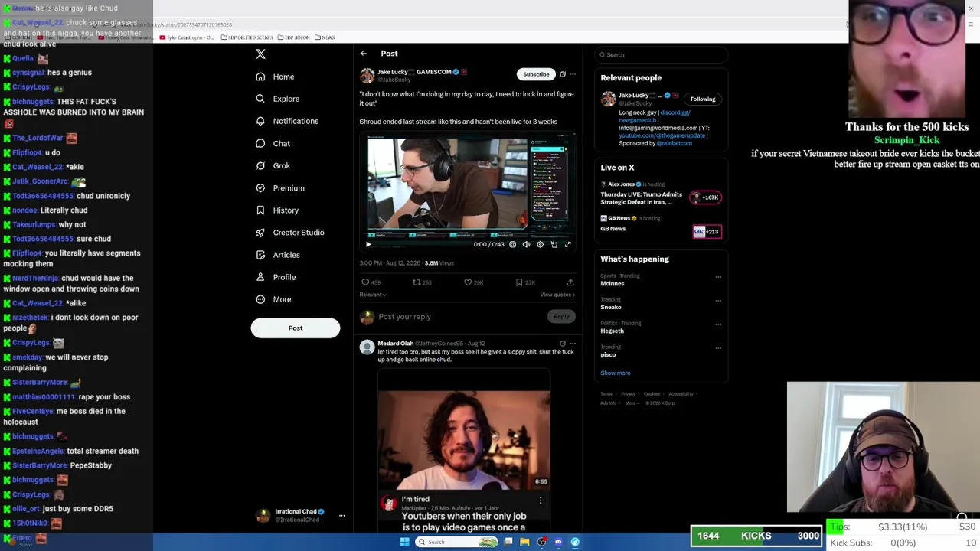Expand the More menu in sidebar
Screen dimensions: 980x551
point(273,299)
